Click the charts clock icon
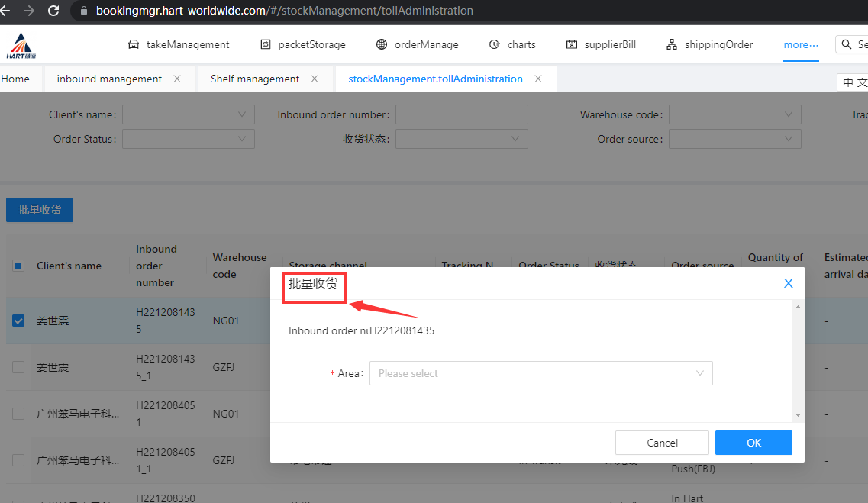The image size is (868, 503). pos(495,44)
